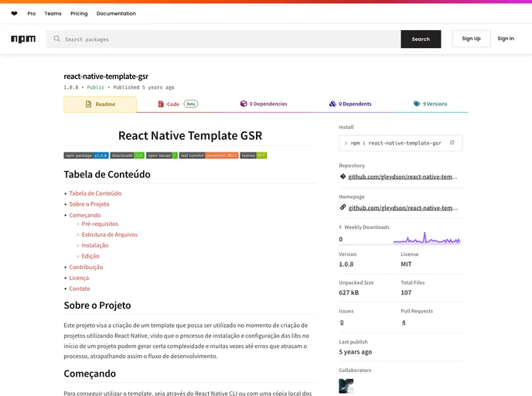Click the Readme file icon
The image size is (532, 396).
(x=88, y=104)
